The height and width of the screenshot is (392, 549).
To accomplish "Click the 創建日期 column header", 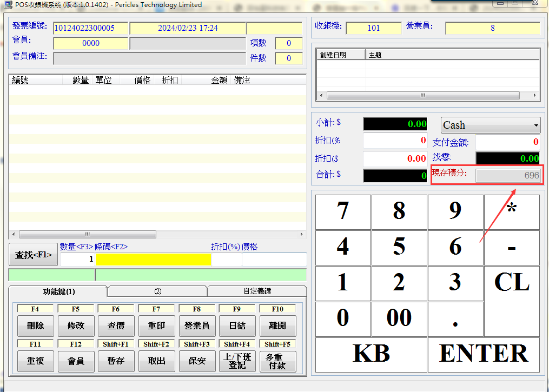I will (341, 55).
